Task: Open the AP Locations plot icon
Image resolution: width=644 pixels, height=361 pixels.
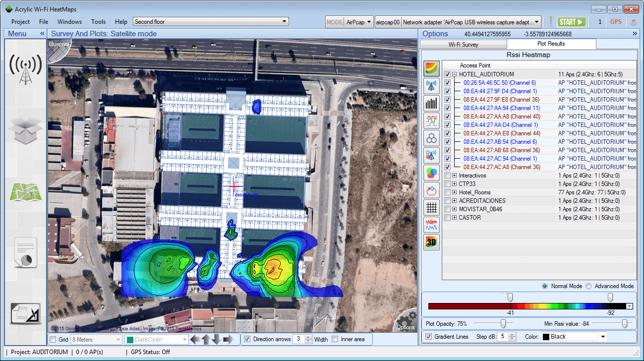Action: click(x=431, y=86)
